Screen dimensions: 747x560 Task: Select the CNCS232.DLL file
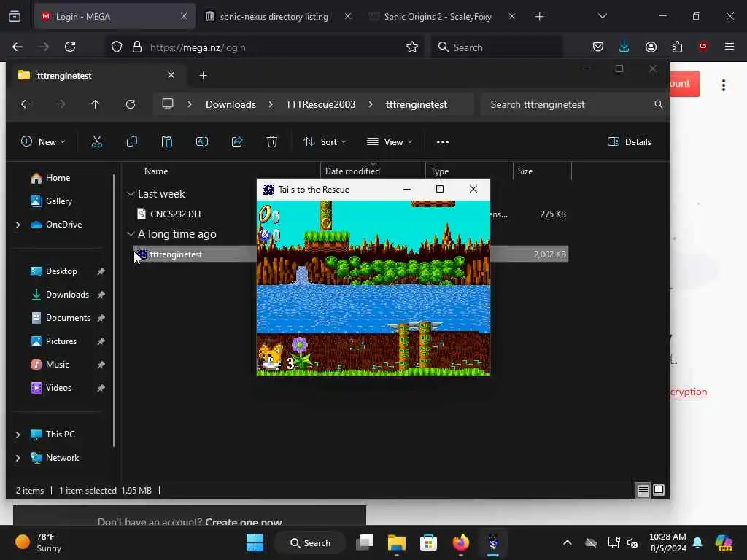(177, 214)
